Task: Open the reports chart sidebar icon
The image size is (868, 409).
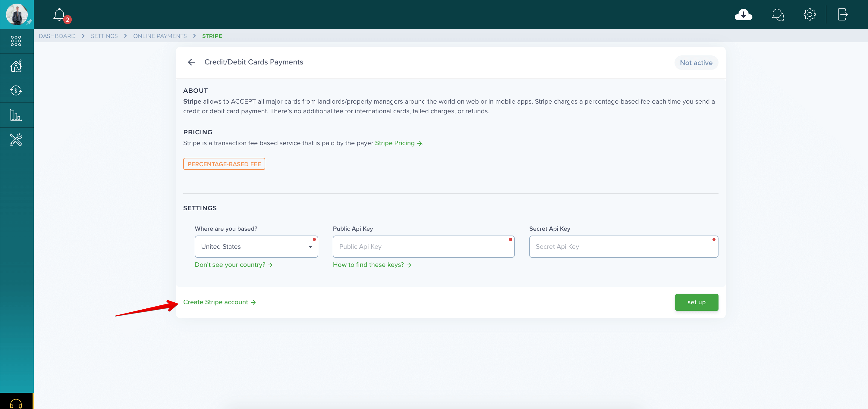Action: tap(16, 115)
